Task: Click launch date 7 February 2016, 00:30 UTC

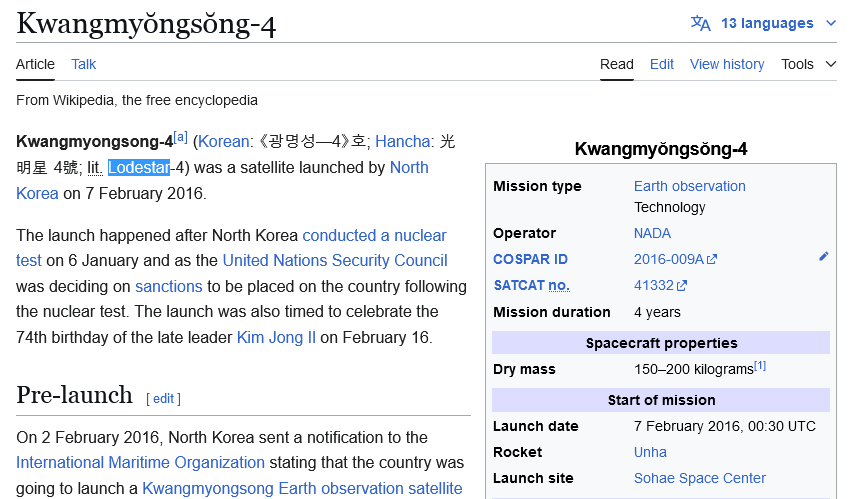Action: (x=724, y=426)
